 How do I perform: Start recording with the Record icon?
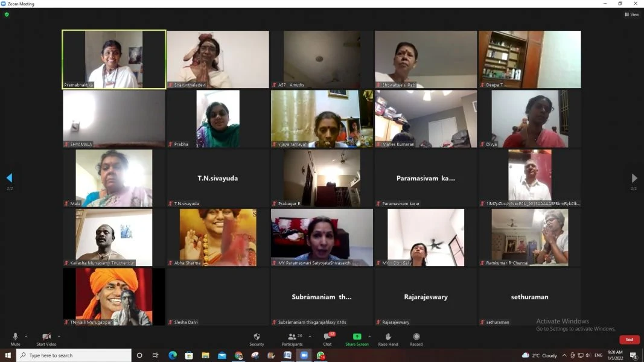(x=416, y=337)
